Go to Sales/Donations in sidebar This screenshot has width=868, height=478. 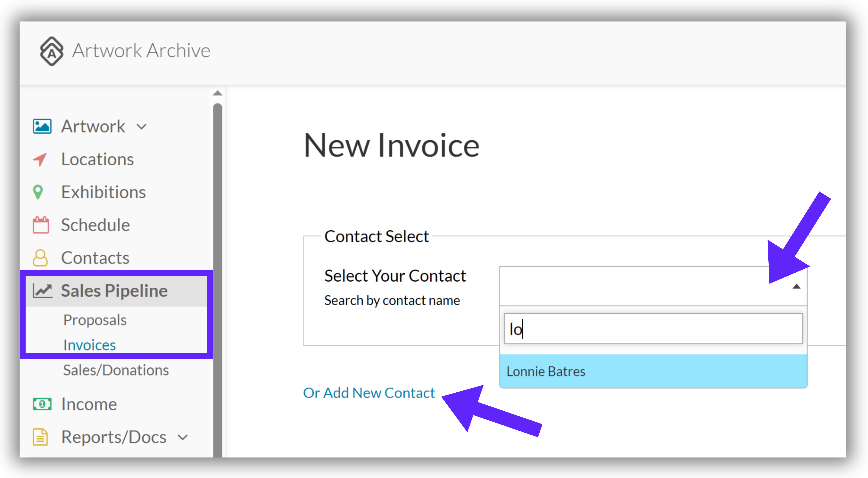click(116, 370)
